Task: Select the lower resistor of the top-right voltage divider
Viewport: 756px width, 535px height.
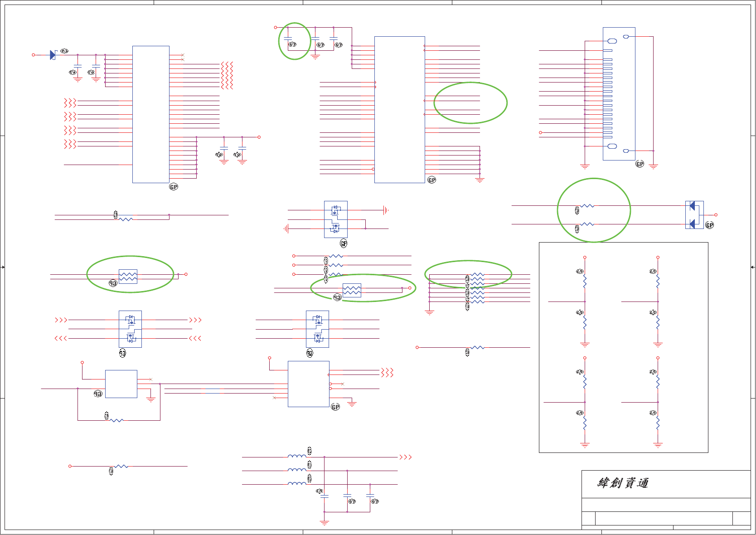Action: [658, 323]
